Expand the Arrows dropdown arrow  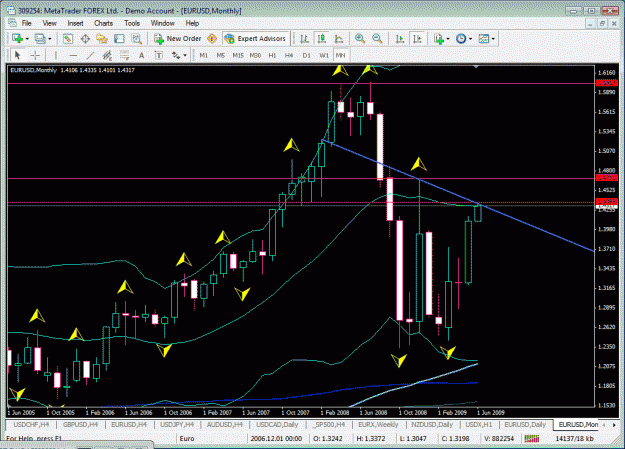coord(185,55)
